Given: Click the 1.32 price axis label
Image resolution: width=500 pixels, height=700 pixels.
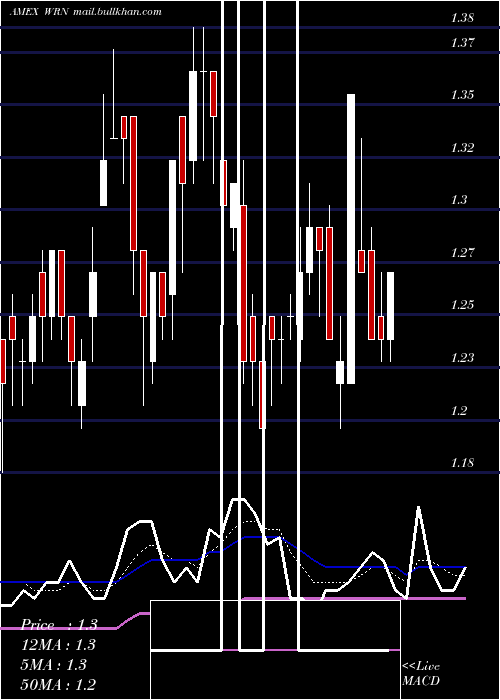Looking at the screenshot, I should (462, 148).
